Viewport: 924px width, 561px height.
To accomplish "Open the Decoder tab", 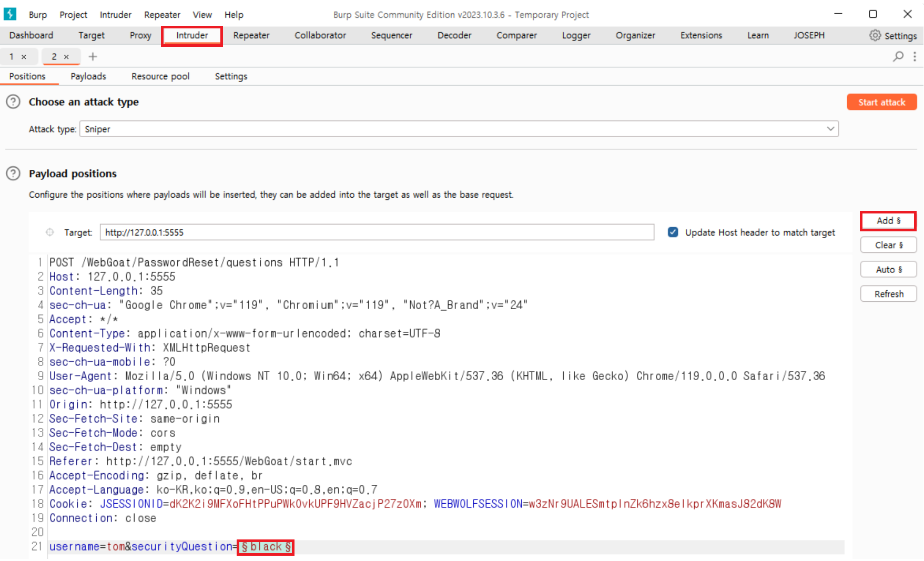I will (454, 35).
